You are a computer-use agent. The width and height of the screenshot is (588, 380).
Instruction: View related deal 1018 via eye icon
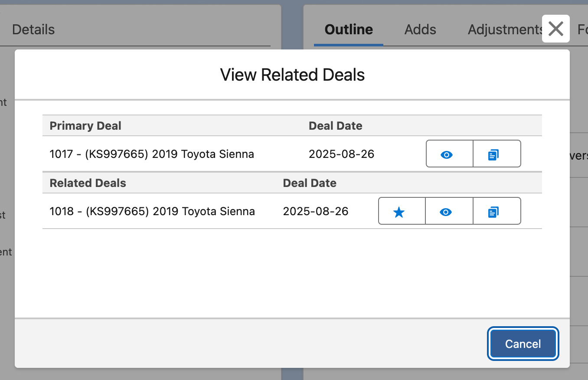pyautogui.click(x=449, y=211)
